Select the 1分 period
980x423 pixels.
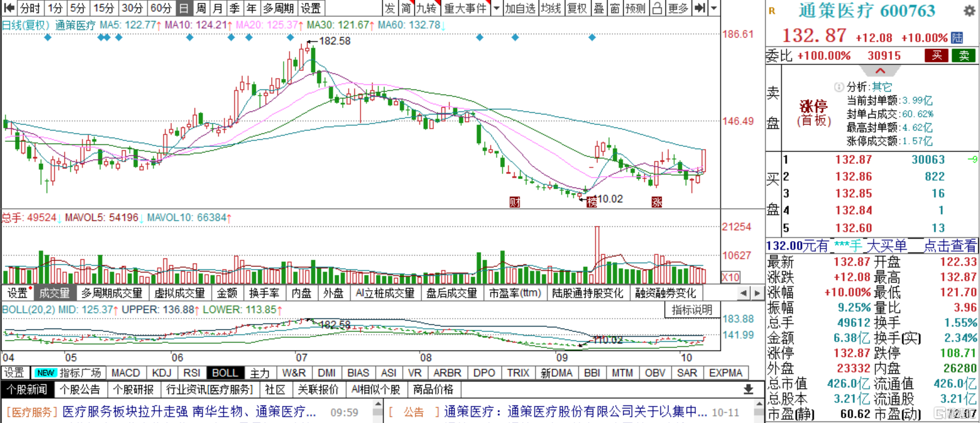[x=55, y=8]
